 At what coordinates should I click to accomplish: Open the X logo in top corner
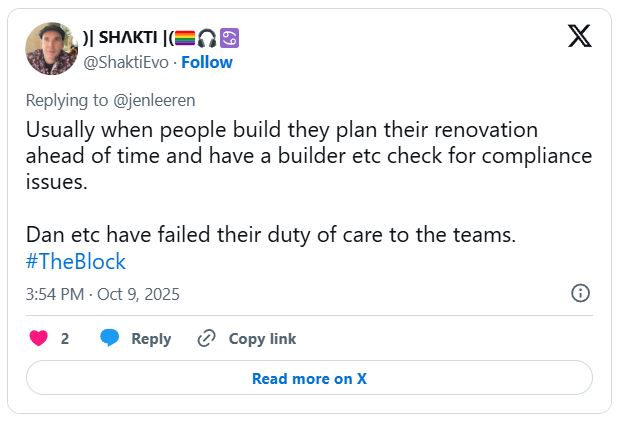[579, 37]
